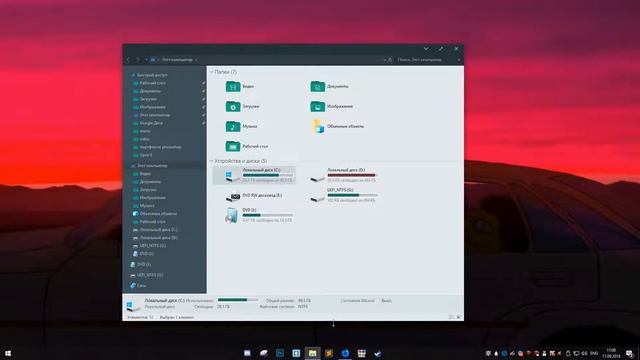The height and width of the screenshot is (360, 640).
Task: Refresh the current Explorer location
Action: click(x=390, y=60)
